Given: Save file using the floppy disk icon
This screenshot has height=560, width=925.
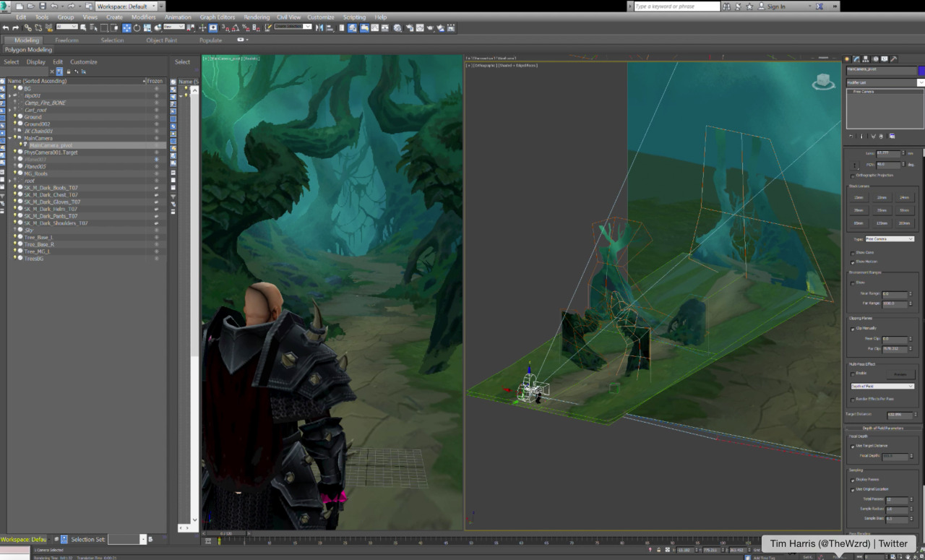Looking at the screenshot, I should click(43, 6).
